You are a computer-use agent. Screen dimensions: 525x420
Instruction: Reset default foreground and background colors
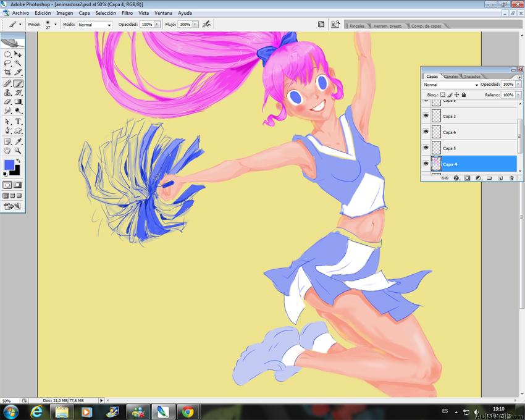(x=5, y=174)
